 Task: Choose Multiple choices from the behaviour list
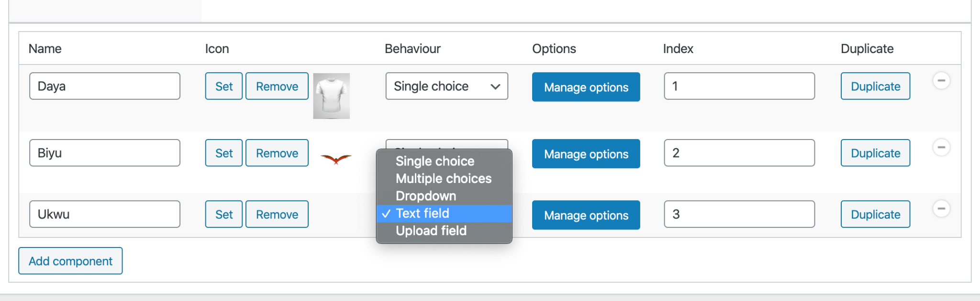point(444,178)
